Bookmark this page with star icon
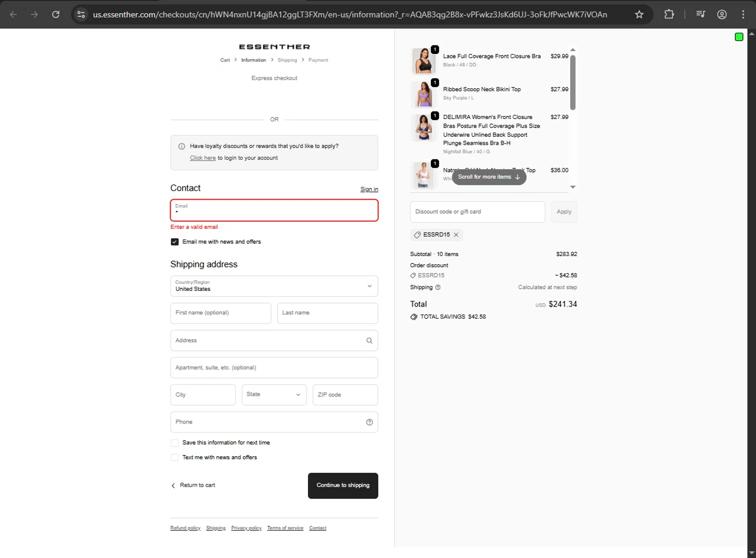The width and height of the screenshot is (756, 558). tap(639, 15)
